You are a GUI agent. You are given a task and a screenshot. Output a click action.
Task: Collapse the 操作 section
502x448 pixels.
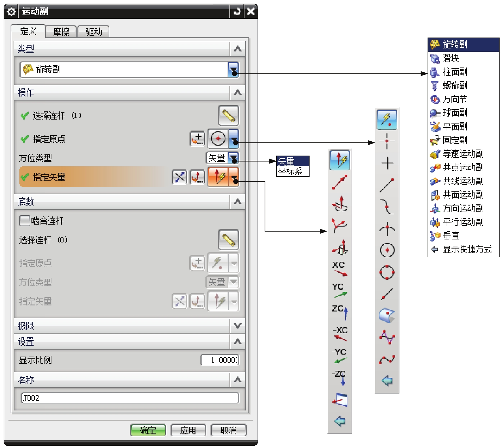click(x=238, y=92)
